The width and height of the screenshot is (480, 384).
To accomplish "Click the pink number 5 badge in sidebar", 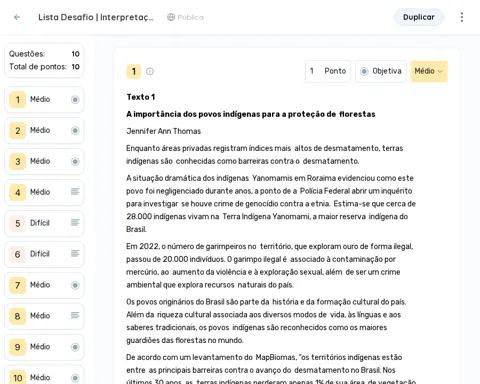I will [x=18, y=223].
